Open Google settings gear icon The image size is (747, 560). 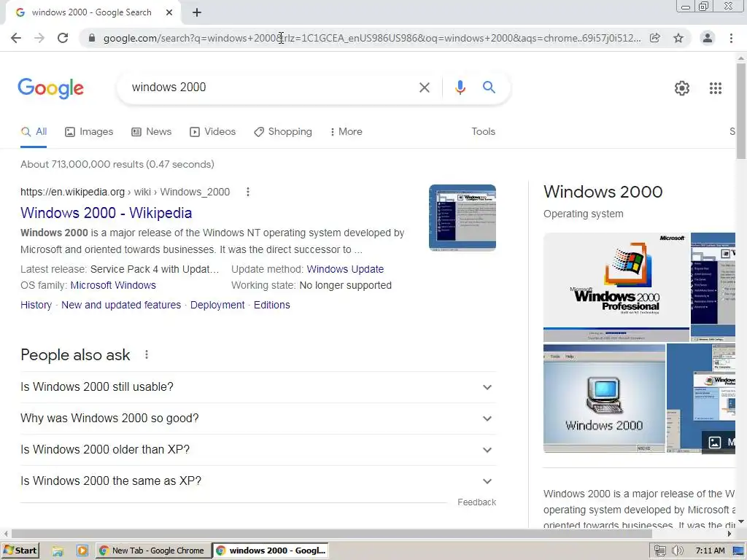[682, 88]
